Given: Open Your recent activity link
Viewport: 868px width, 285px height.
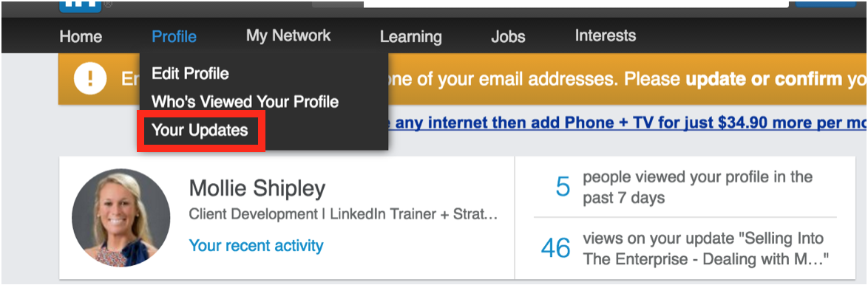Looking at the screenshot, I should pos(257,245).
